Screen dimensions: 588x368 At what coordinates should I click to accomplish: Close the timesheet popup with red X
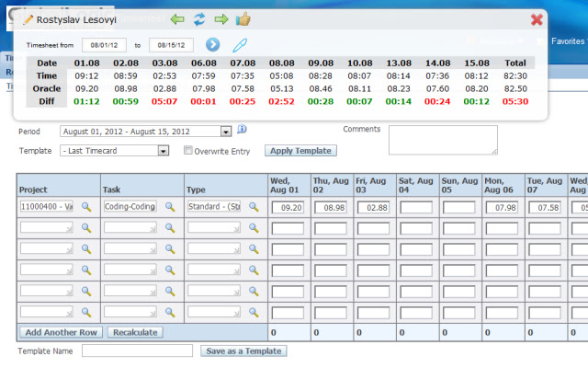click(537, 18)
